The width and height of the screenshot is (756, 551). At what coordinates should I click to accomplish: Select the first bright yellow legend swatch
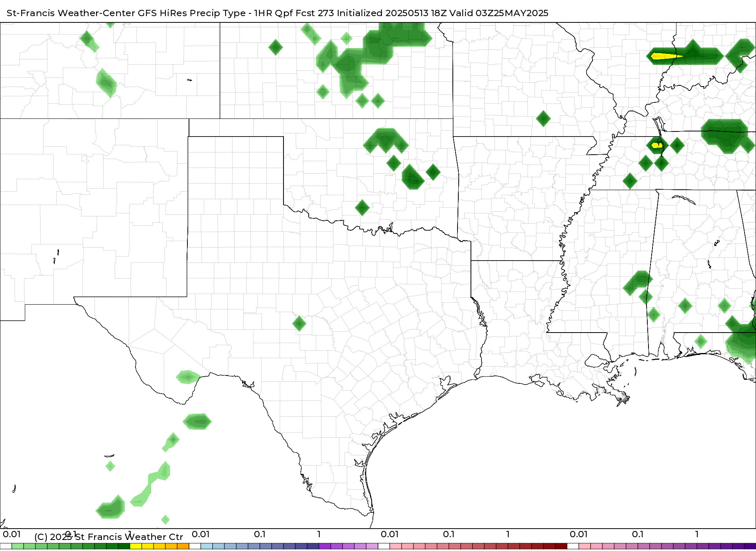(136, 546)
